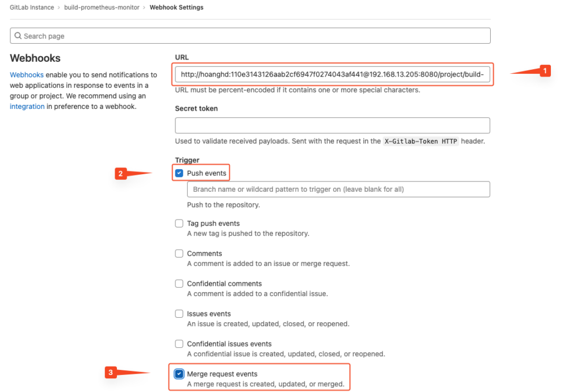The height and width of the screenshot is (392, 581).
Task: Enable Tag push events trigger
Action: 179,224
